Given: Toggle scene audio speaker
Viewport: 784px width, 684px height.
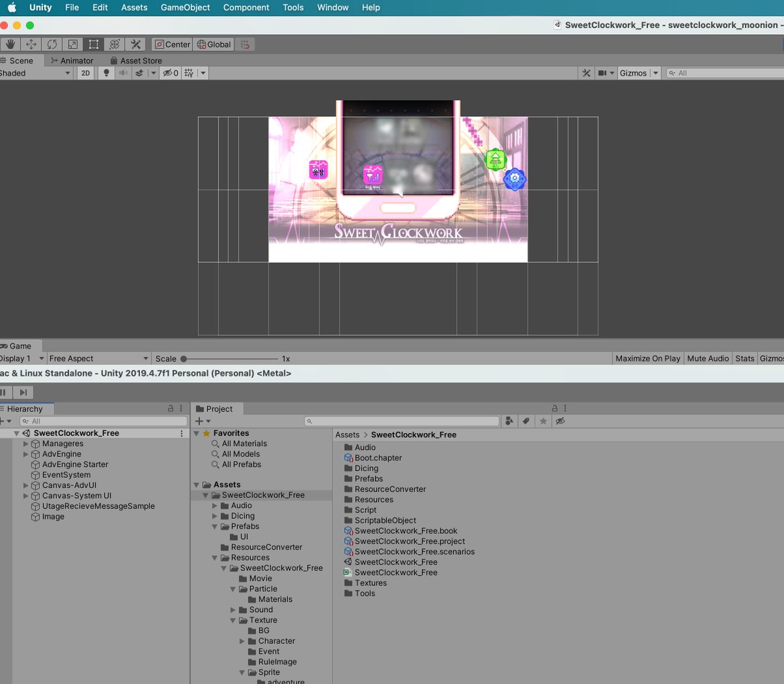Looking at the screenshot, I should point(123,73).
